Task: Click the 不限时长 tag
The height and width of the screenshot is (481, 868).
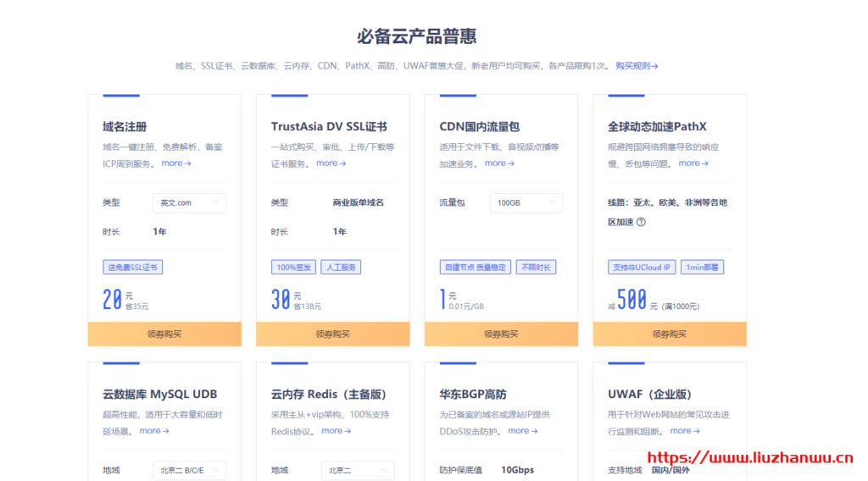Action: point(536,267)
